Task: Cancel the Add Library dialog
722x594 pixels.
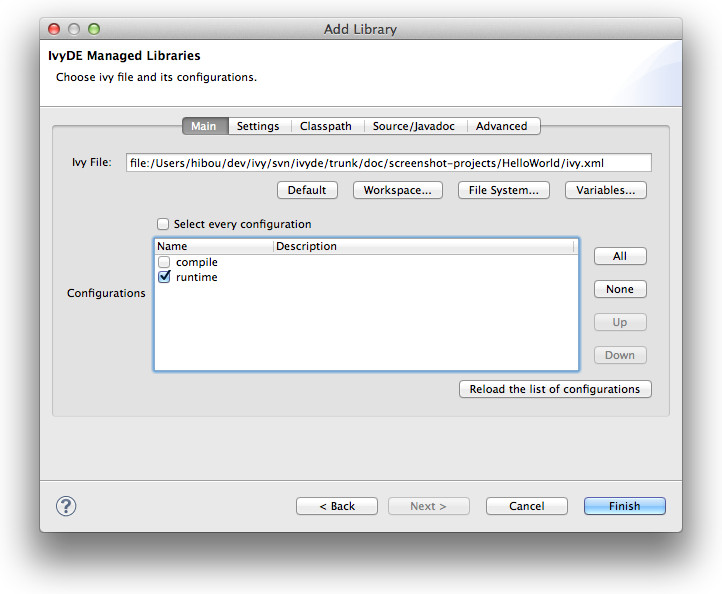Action: point(526,506)
